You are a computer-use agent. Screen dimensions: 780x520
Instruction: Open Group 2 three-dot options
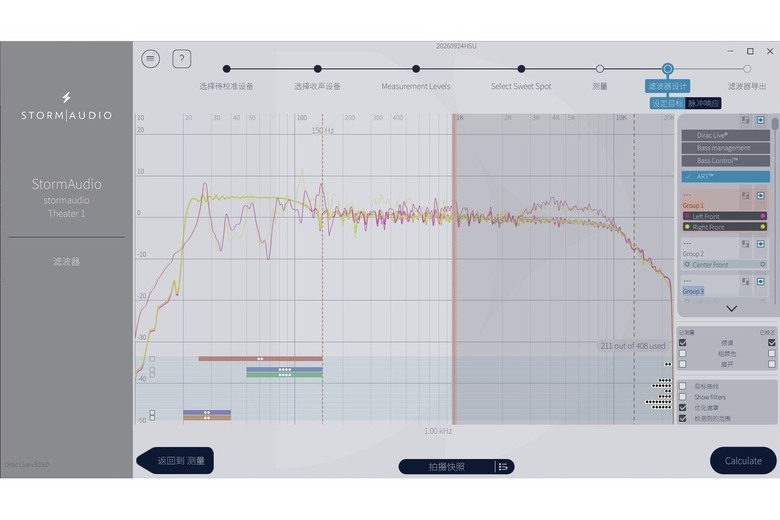[687, 243]
